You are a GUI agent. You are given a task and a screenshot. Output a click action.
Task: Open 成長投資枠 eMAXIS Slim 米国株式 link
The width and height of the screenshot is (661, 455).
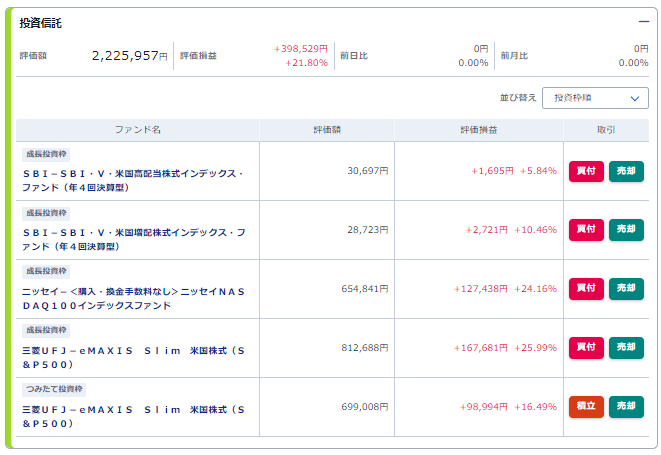(133, 358)
